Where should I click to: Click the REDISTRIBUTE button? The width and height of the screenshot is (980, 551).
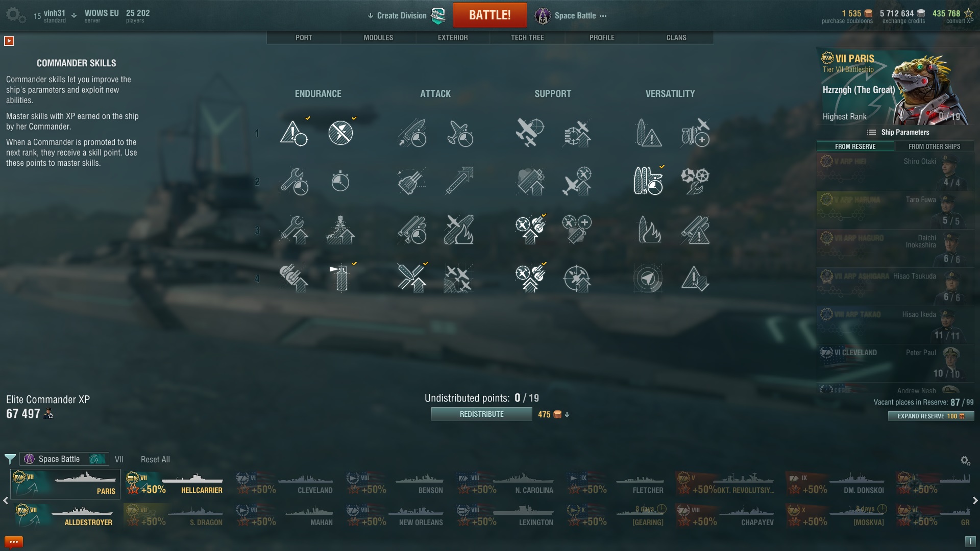481,414
